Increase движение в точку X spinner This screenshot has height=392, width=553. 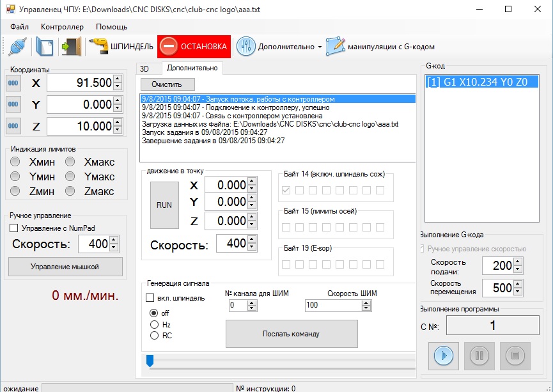pyautogui.click(x=251, y=182)
